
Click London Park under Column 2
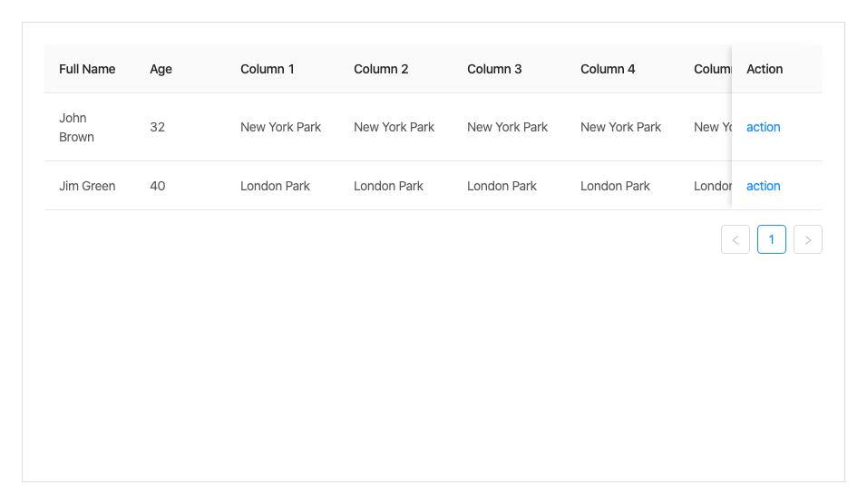pos(388,186)
